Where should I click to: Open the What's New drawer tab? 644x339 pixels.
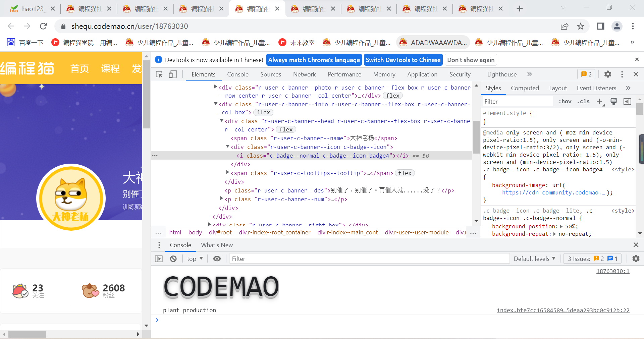(217, 245)
